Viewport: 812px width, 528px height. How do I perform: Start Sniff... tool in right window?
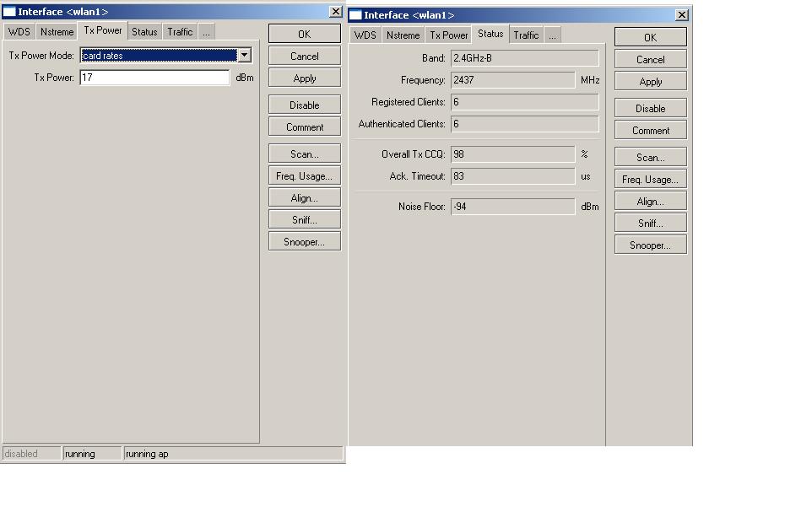pyautogui.click(x=651, y=224)
